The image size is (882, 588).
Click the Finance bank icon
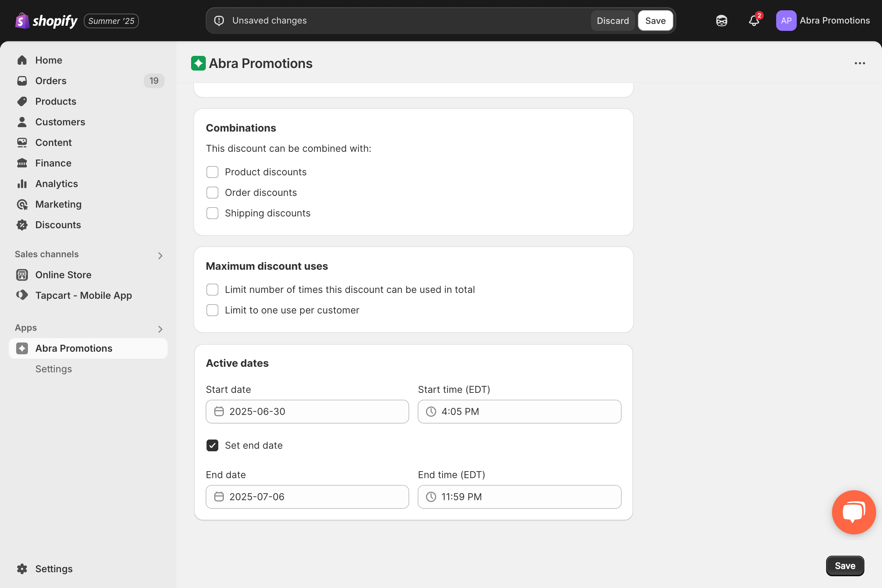22,163
